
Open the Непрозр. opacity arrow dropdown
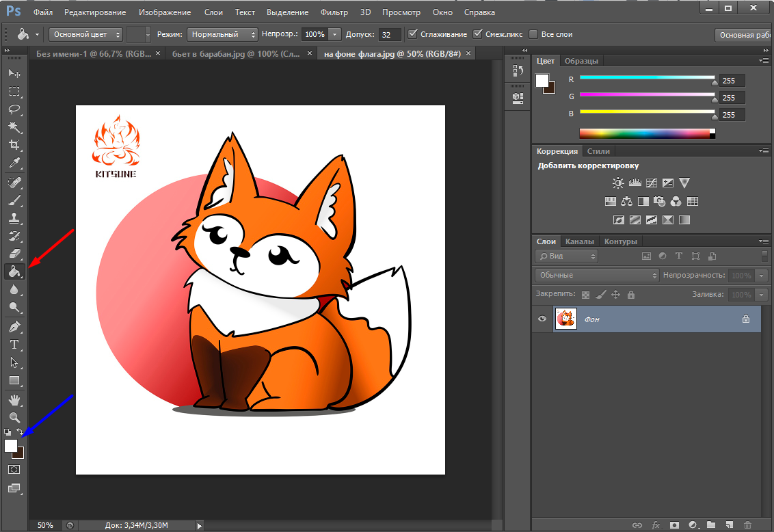[x=334, y=35]
